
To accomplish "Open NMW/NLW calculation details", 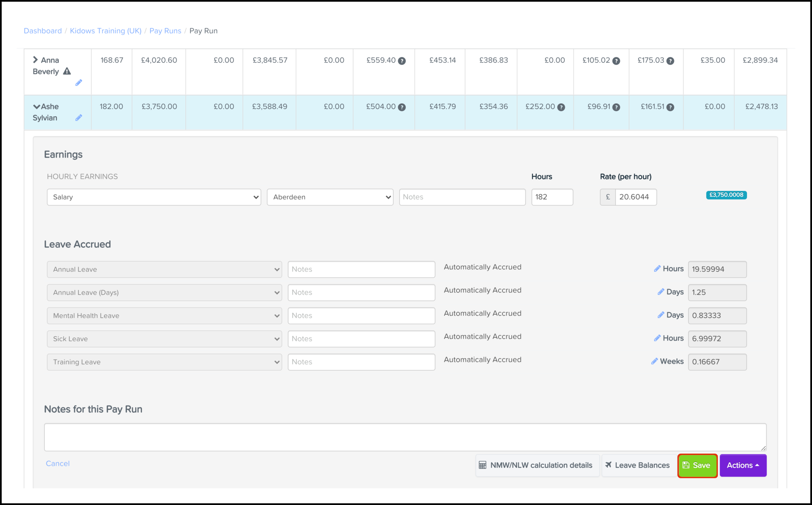I will (x=537, y=465).
